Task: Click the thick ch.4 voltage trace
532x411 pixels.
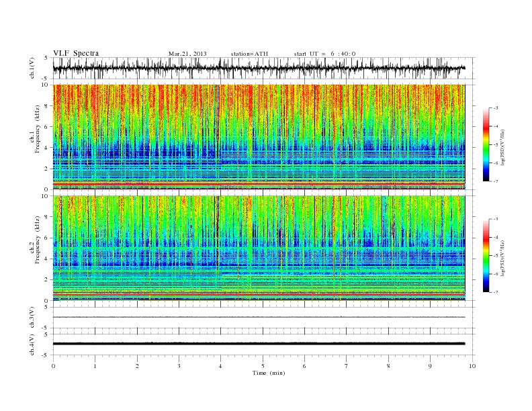Action: point(259,344)
